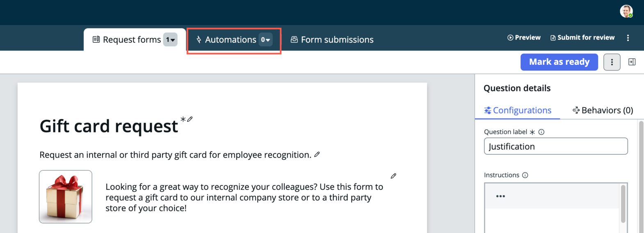Click the user profile avatar
This screenshot has width=644, height=233.
click(626, 11)
